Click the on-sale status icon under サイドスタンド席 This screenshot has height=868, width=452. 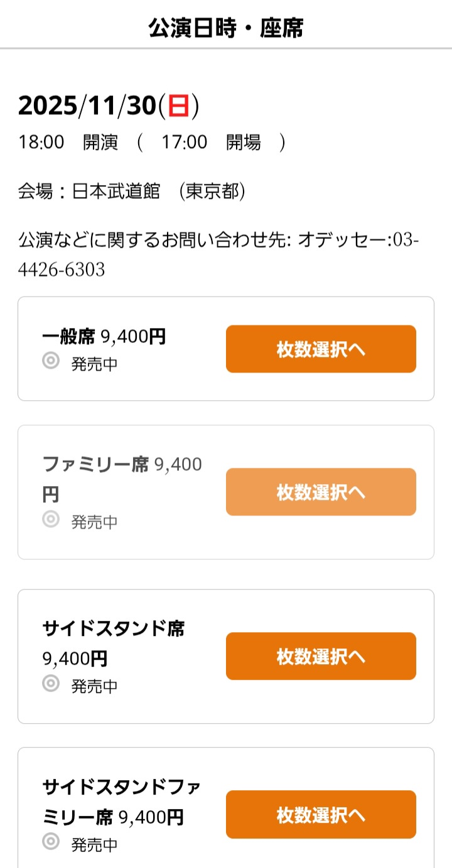pyautogui.click(x=51, y=684)
